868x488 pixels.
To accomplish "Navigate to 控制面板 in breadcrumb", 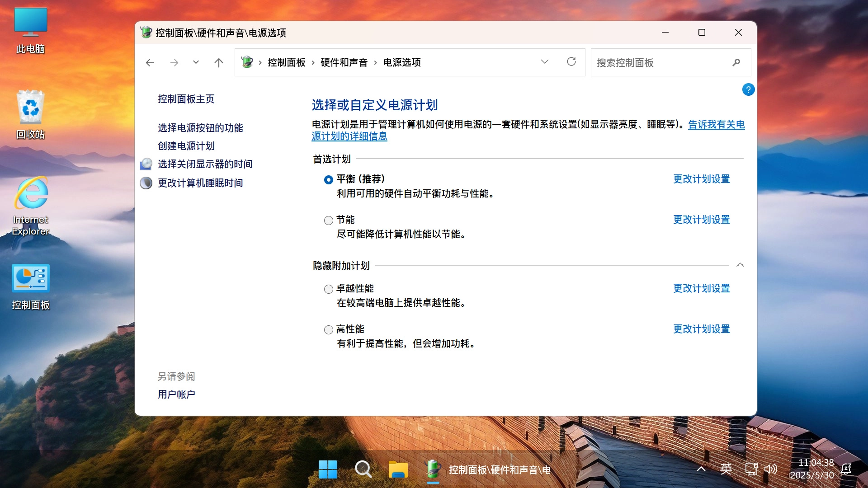I will [x=287, y=62].
